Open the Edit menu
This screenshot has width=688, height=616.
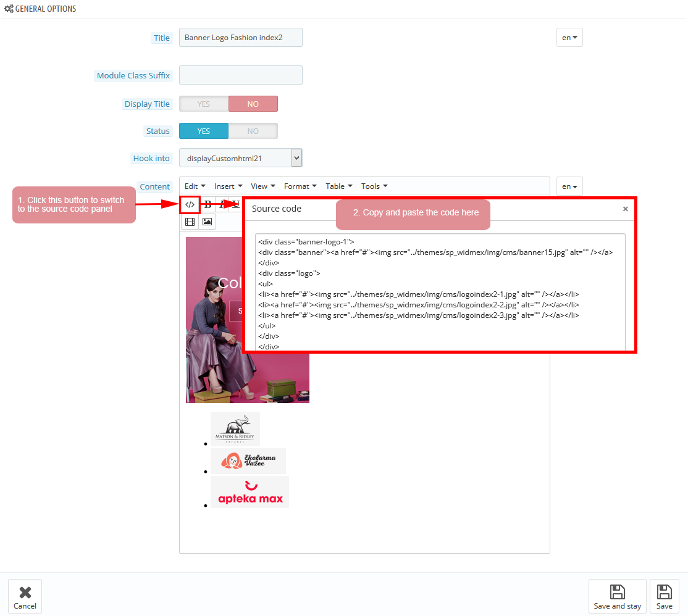[x=195, y=186]
